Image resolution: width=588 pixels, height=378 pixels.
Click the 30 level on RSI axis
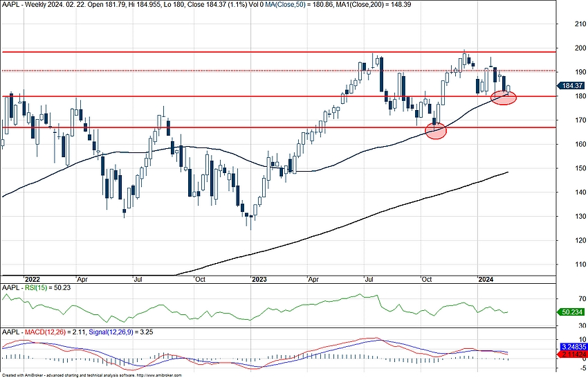tap(582, 326)
